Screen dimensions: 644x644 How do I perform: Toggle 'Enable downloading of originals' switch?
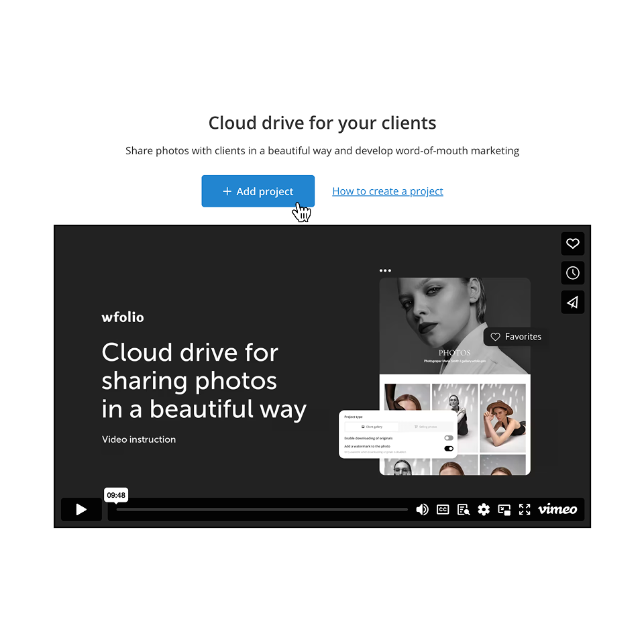click(x=449, y=438)
